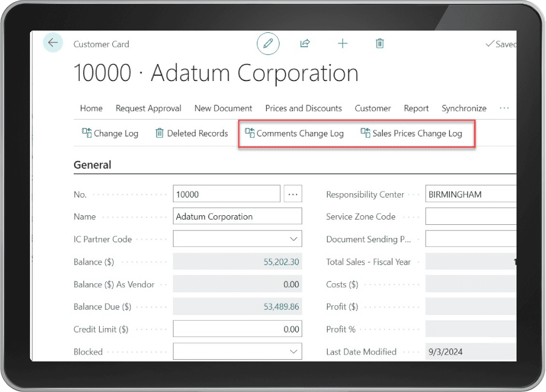Open Sales Prices Change Log action
This screenshot has height=392, width=546.
coord(411,133)
